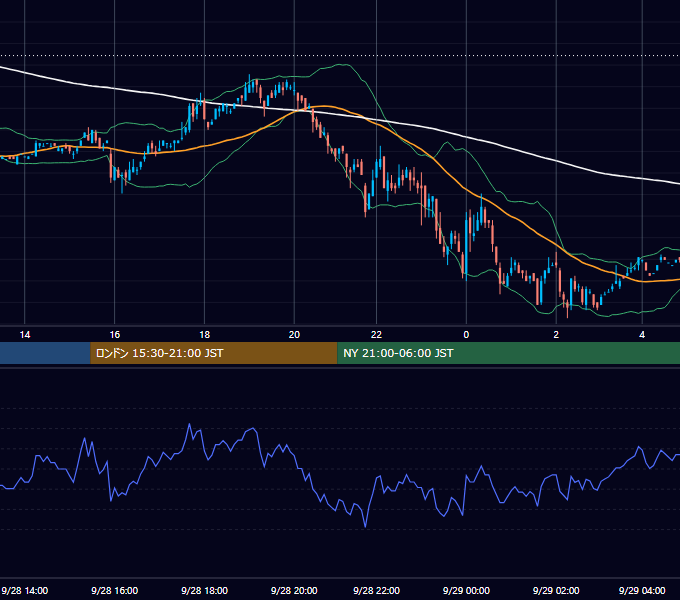
Task: Click the ロンドン 15:30-21:00 JST session bar
Action: (x=213, y=353)
